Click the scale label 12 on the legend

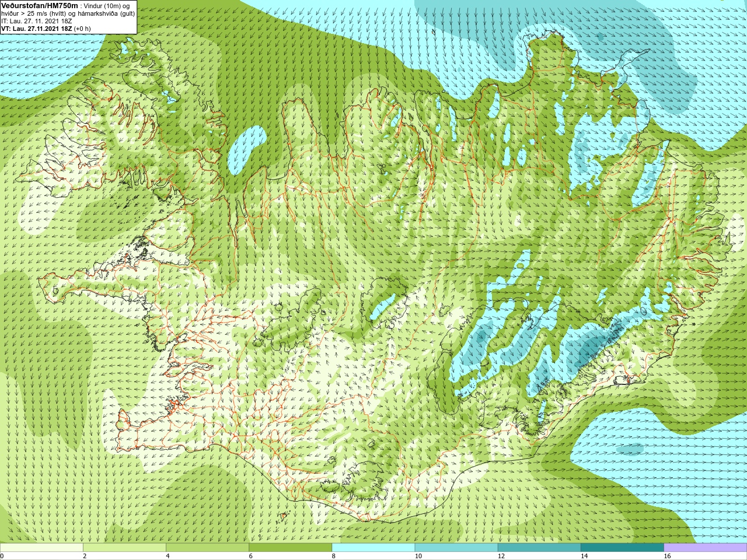pyautogui.click(x=501, y=556)
